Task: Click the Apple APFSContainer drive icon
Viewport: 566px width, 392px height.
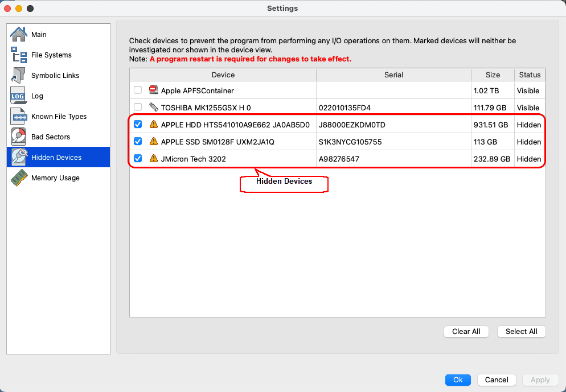Action: coord(153,90)
